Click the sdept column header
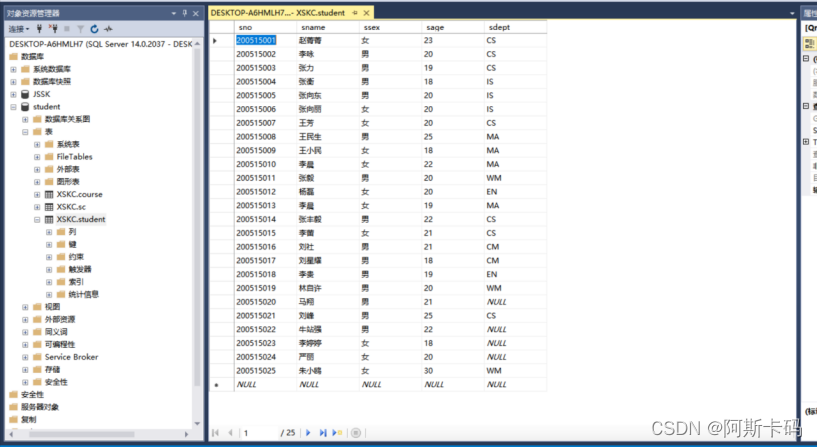This screenshot has height=447, width=817. (x=515, y=27)
